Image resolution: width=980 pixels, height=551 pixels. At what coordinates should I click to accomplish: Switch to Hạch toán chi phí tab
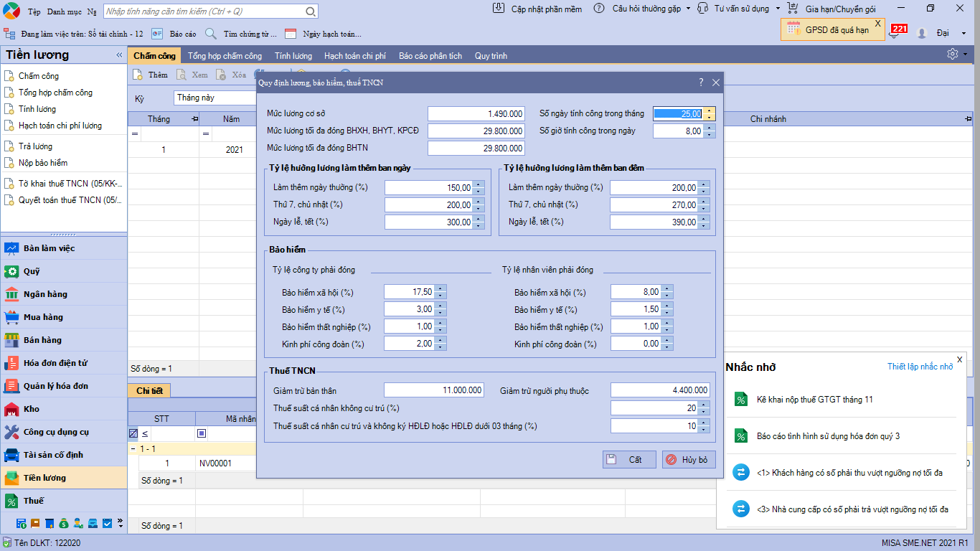point(355,55)
